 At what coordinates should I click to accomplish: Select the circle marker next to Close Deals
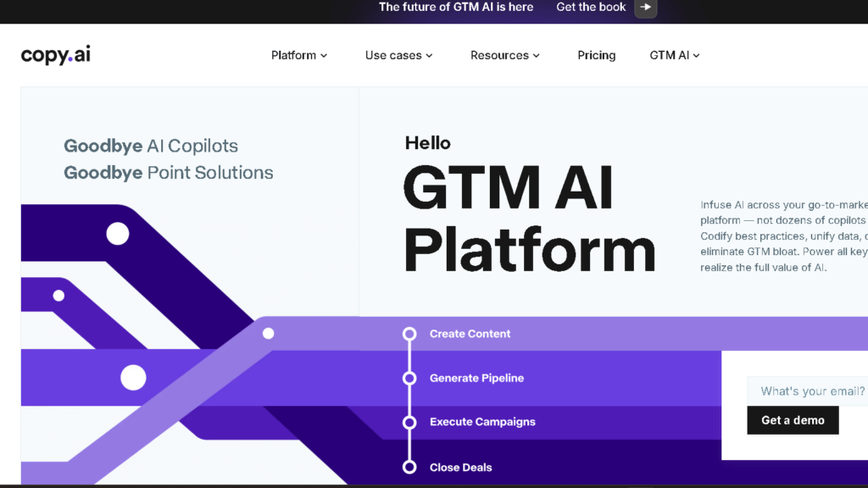pyautogui.click(x=409, y=467)
